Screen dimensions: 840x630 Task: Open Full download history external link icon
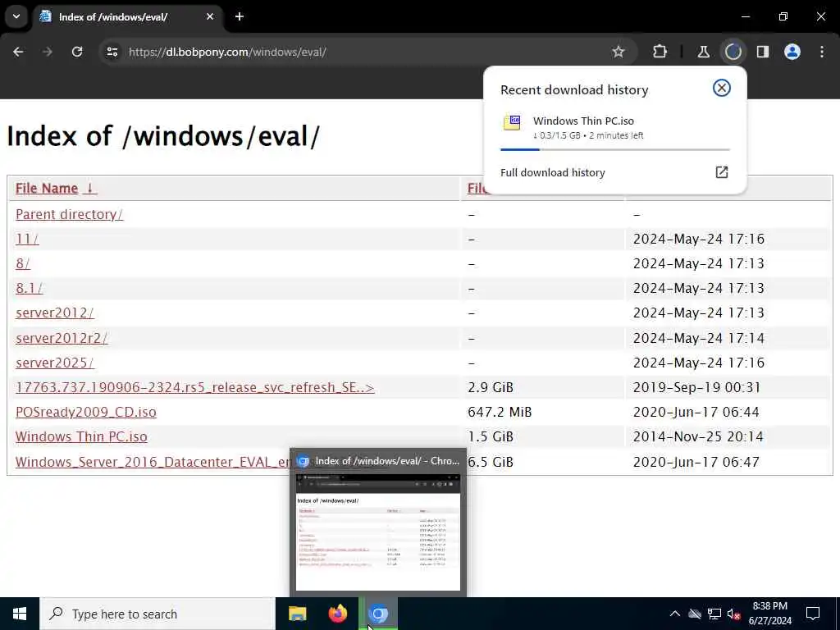[722, 172]
